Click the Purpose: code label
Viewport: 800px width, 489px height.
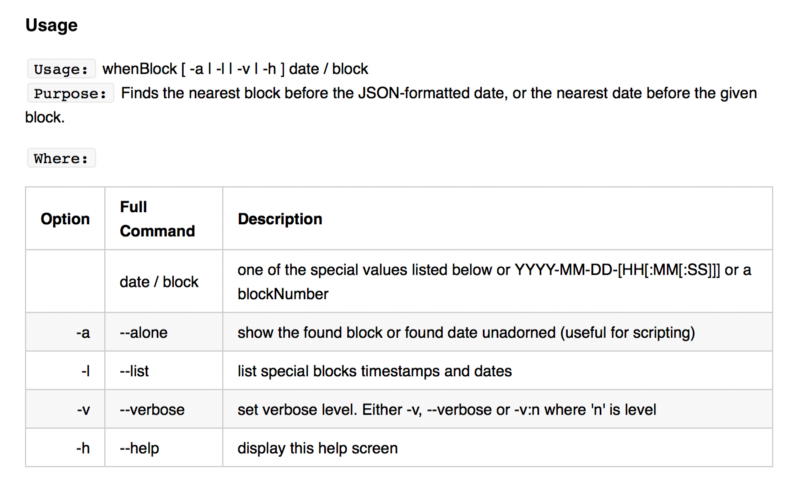coord(70,93)
